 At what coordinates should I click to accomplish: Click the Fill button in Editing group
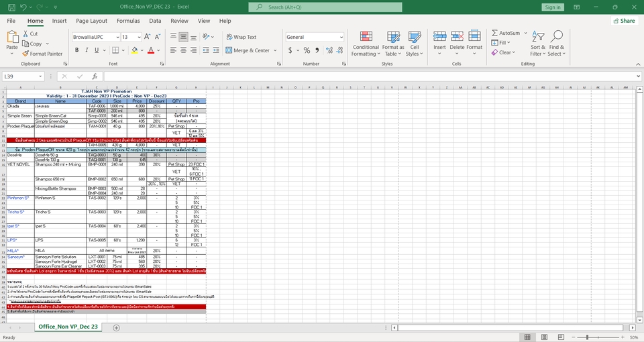pos(500,43)
